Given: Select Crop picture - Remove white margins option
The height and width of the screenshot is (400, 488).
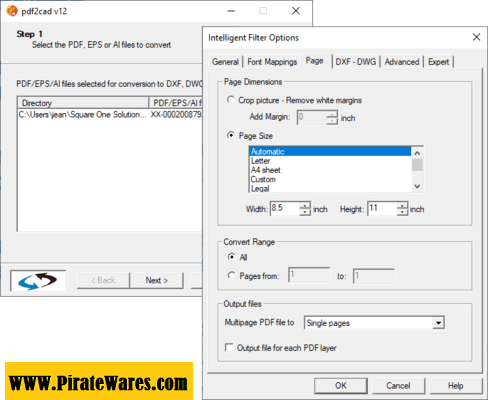Looking at the screenshot, I should (231, 100).
